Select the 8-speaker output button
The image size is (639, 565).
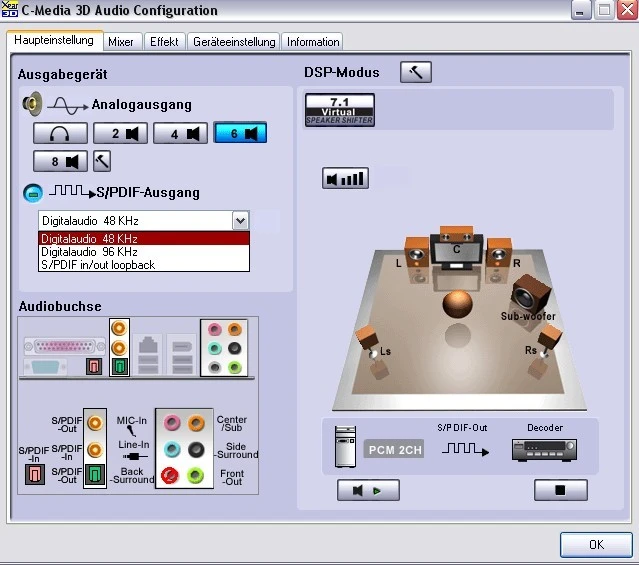coord(59,161)
